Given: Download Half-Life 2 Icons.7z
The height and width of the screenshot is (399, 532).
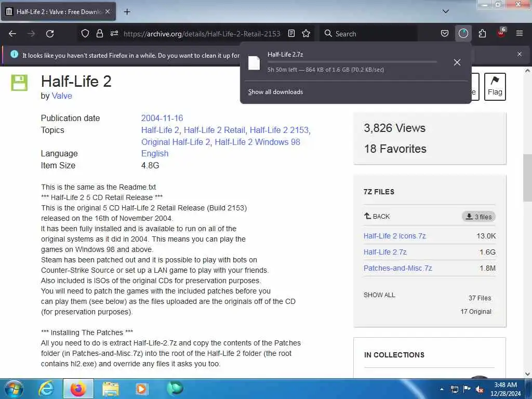Looking at the screenshot, I should [x=395, y=236].
